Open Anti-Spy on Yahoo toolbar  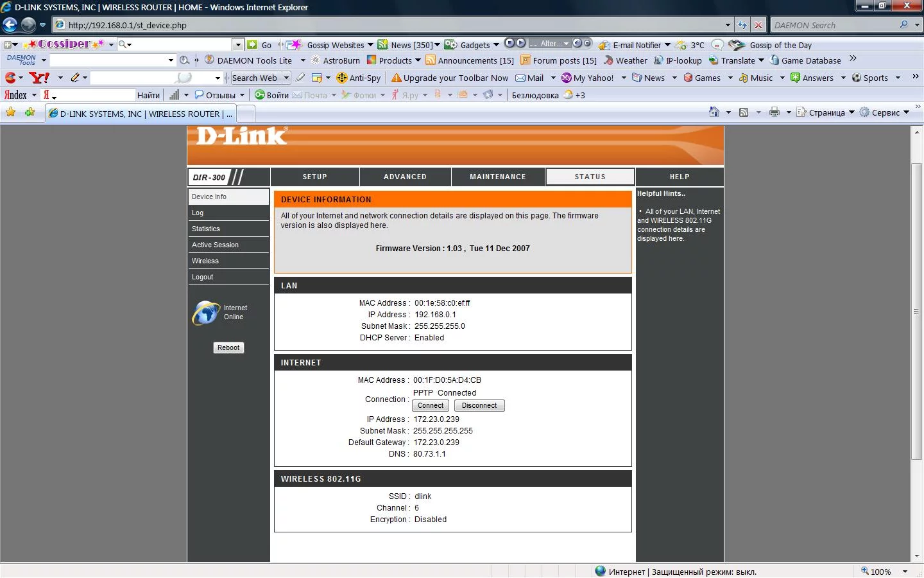click(359, 78)
